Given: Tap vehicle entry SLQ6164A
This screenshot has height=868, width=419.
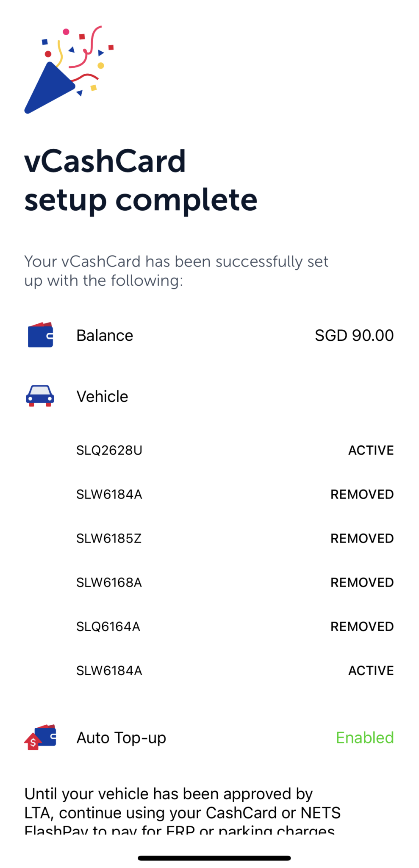Looking at the screenshot, I should 108,626.
